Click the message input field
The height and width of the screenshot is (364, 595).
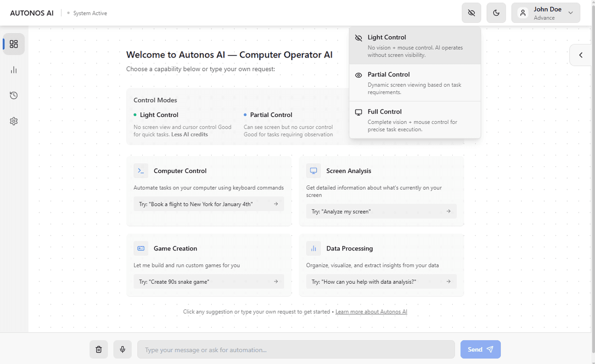296,350
